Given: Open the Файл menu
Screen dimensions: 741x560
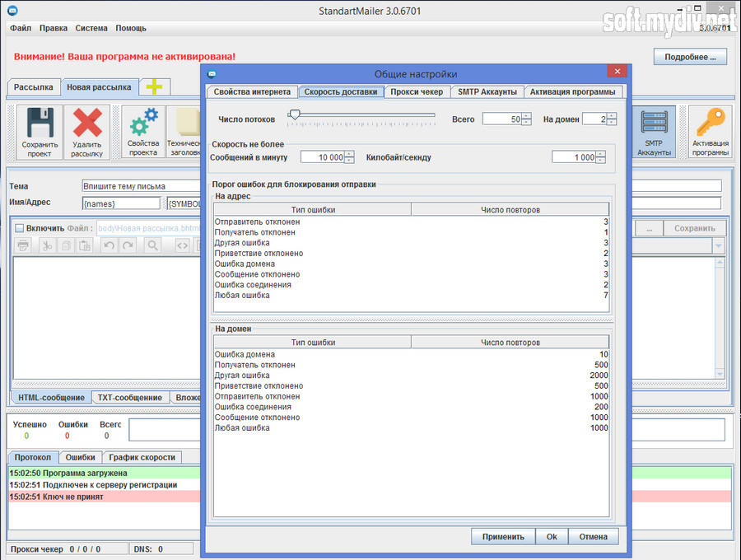Looking at the screenshot, I should click(21, 28).
